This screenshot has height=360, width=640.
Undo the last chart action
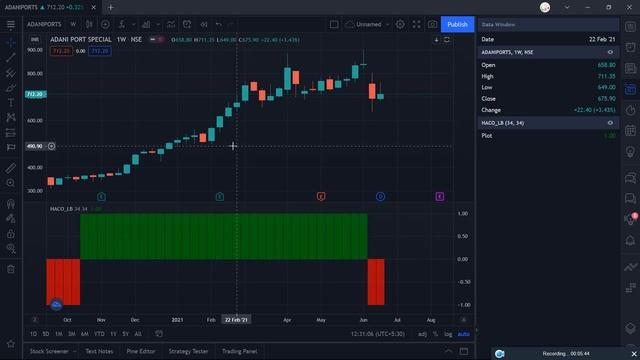219,24
